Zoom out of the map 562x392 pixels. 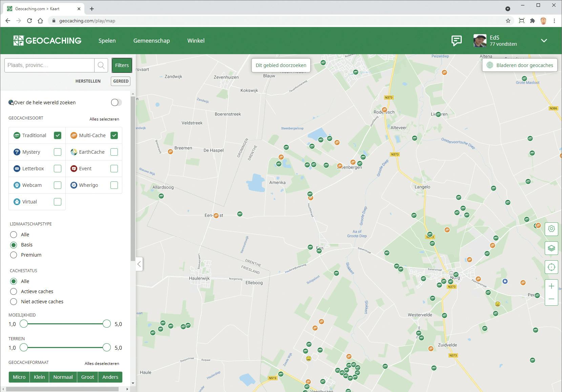coord(551,299)
